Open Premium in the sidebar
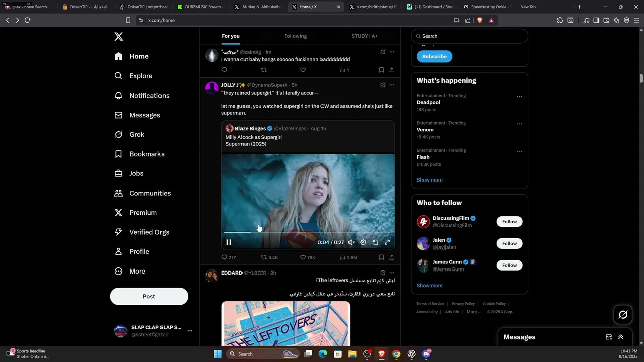This screenshot has width=644, height=362. pos(135,213)
